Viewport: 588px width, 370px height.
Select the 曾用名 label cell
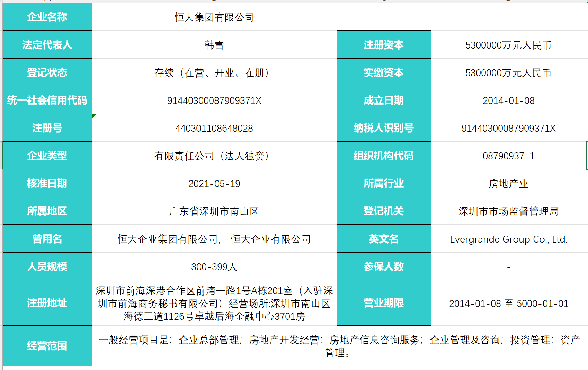pyautogui.click(x=47, y=239)
